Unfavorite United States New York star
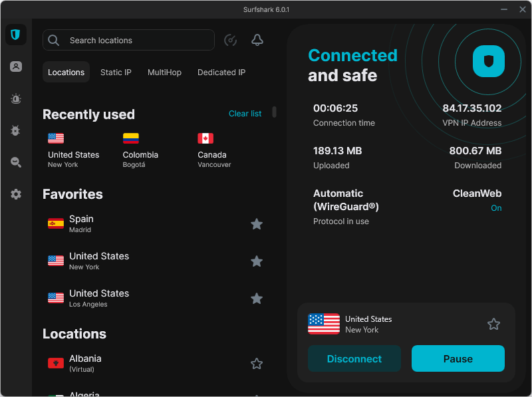Image resolution: width=532 pixels, height=397 pixels. tap(257, 261)
